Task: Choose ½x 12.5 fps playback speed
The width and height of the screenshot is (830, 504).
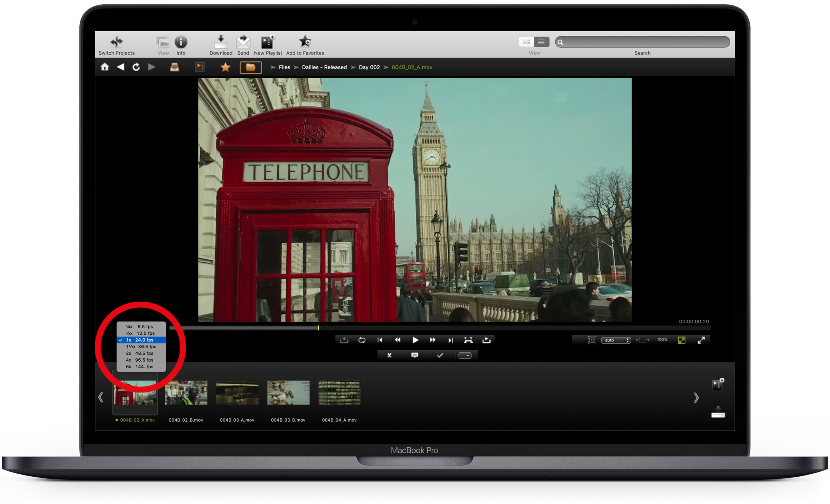Action: (141, 333)
